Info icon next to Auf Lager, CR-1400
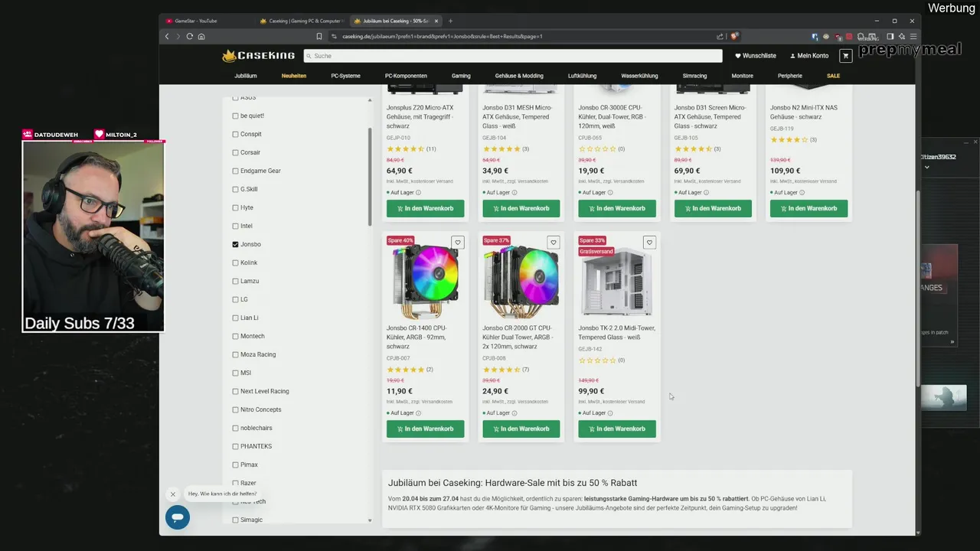The image size is (980, 551). [x=418, y=413]
